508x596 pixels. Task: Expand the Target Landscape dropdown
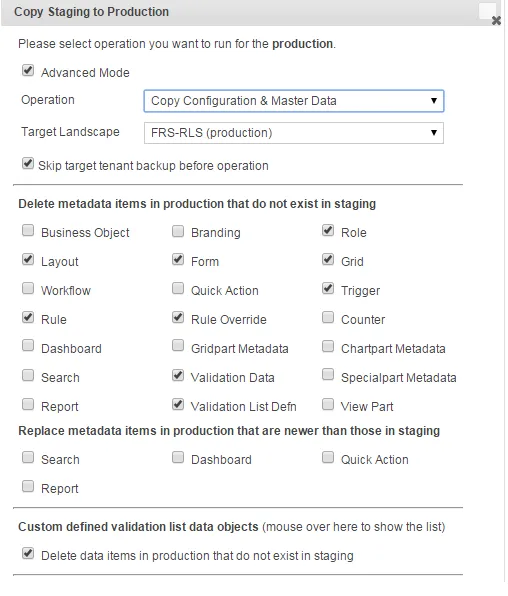coord(294,133)
